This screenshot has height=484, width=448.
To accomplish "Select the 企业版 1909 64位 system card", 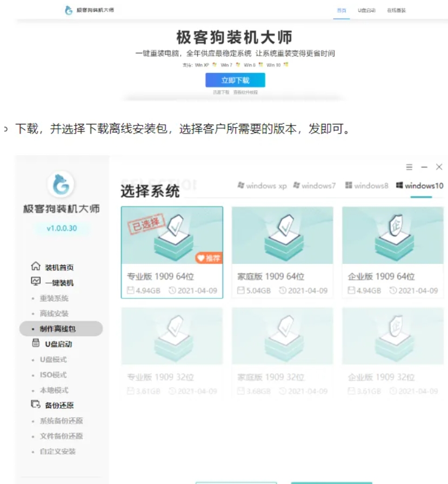I will pyautogui.click(x=393, y=253).
